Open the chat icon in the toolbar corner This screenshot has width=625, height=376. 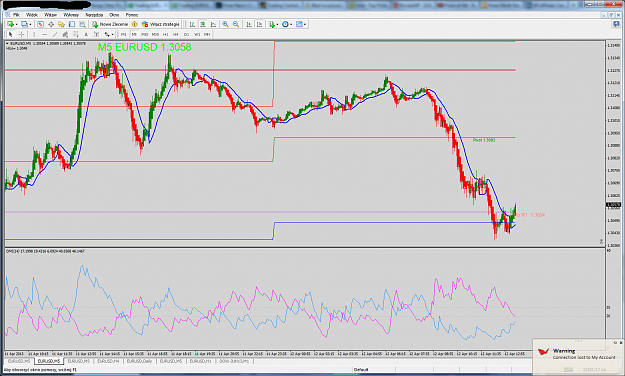pos(617,24)
